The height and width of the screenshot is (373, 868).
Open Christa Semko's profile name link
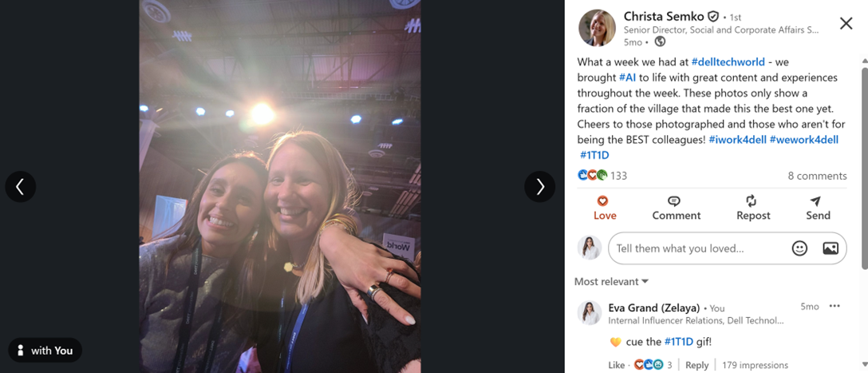tap(663, 16)
